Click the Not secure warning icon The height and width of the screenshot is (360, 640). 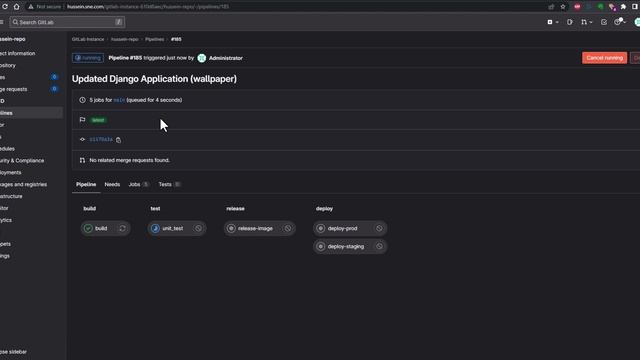tap(31, 7)
